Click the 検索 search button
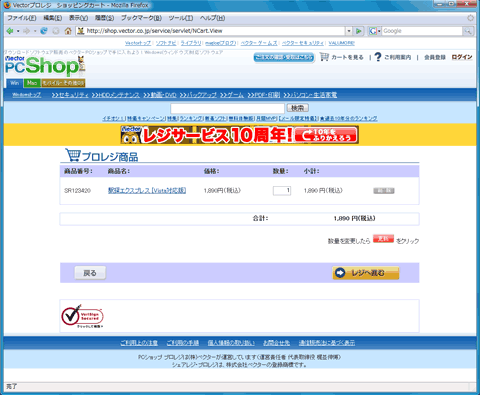Image resolution: width=480 pixels, height=395 pixels. tap(298, 108)
